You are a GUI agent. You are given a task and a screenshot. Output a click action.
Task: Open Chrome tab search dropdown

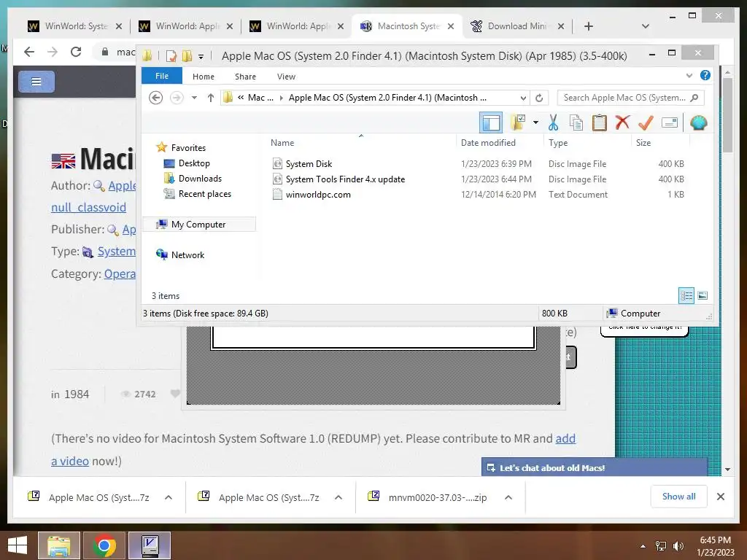646,26
